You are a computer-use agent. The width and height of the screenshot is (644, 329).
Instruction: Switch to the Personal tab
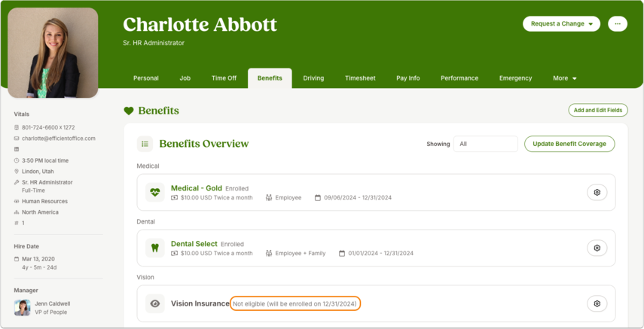pyautogui.click(x=146, y=78)
